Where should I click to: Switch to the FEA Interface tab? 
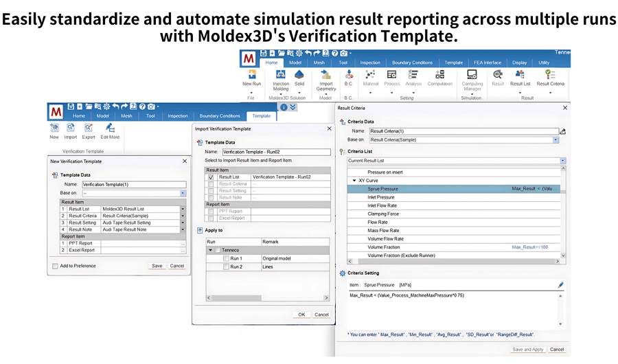(488, 62)
